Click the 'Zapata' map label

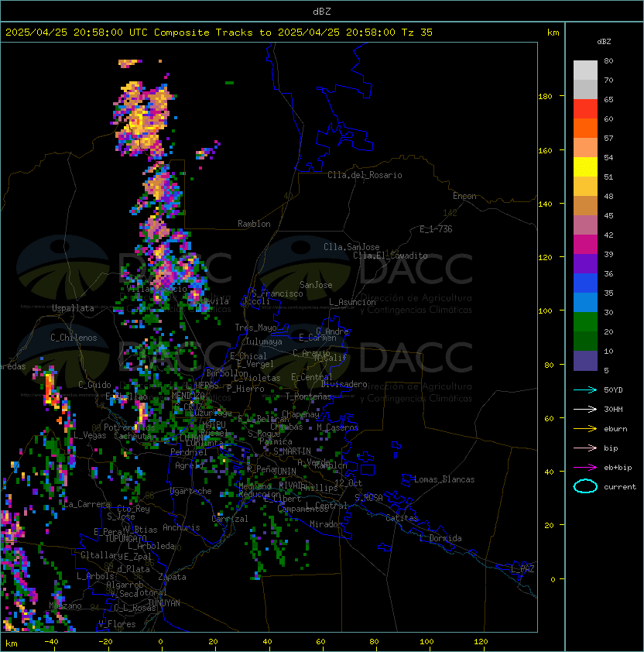[x=172, y=577]
